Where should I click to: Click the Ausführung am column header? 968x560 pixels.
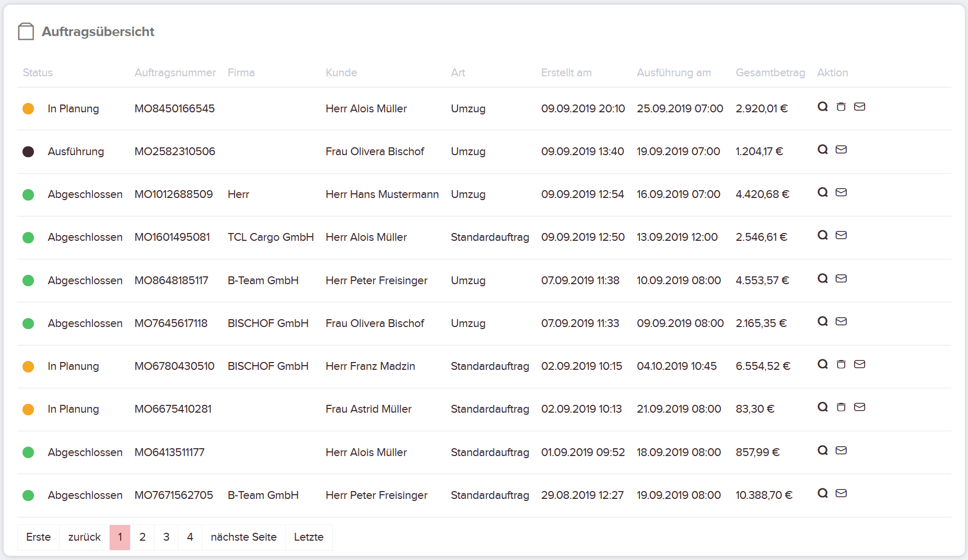674,73
